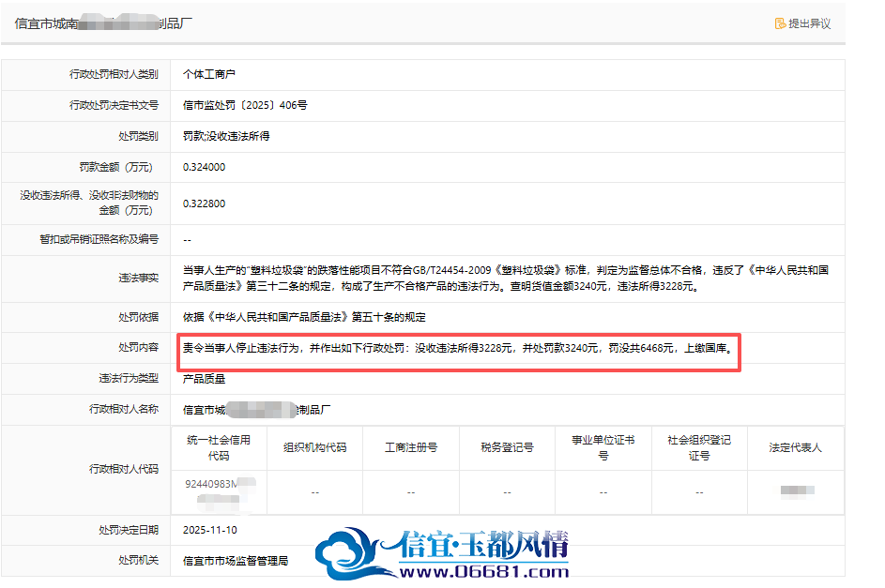
Task: Click the 提出异议 document icon
Action: 780,23
